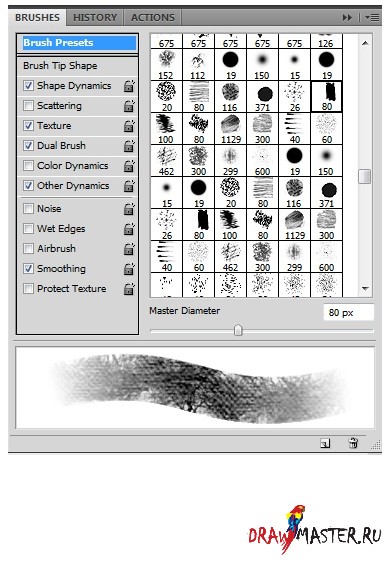389x562 pixels.
Task: Disable the Dual Brush checkbox
Action: click(x=28, y=146)
